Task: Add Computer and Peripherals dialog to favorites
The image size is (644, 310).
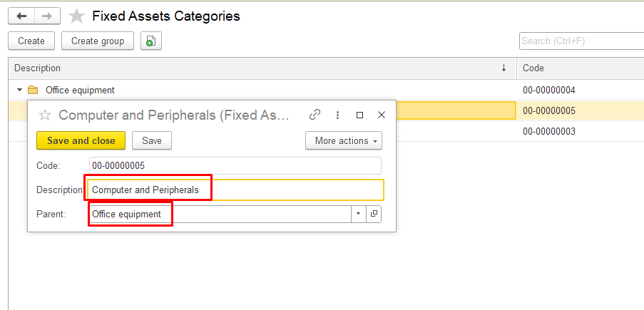Action: point(45,115)
